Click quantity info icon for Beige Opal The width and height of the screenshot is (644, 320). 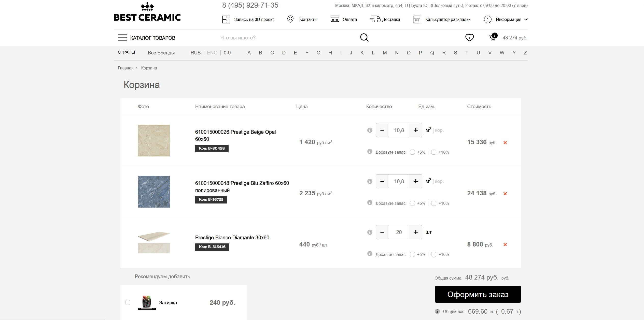370,130
